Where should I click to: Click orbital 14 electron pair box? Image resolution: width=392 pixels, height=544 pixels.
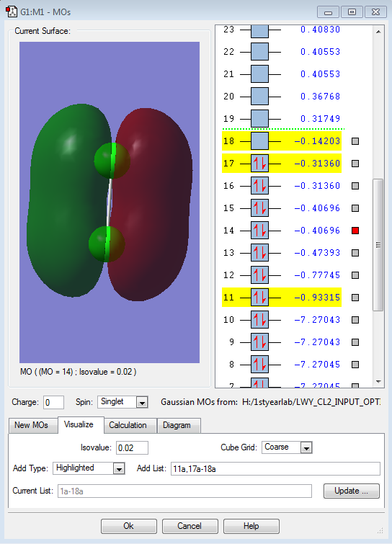point(259,231)
